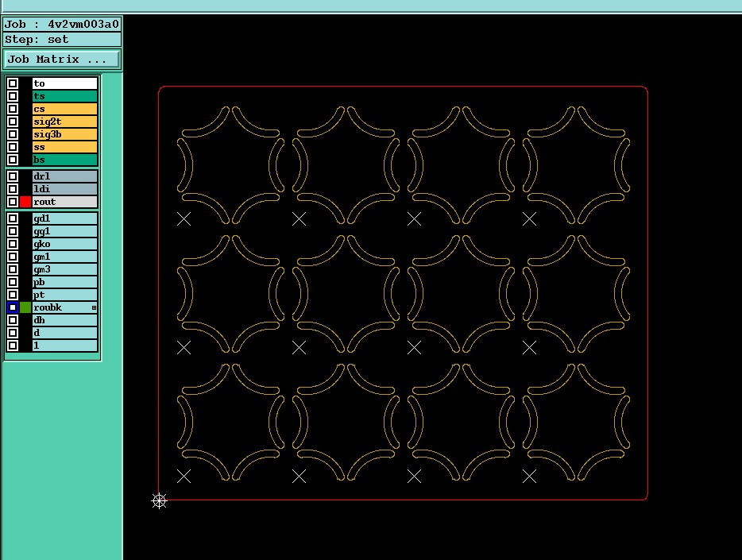
Task: Toggle the checkbox for layer to
Action: [13, 83]
